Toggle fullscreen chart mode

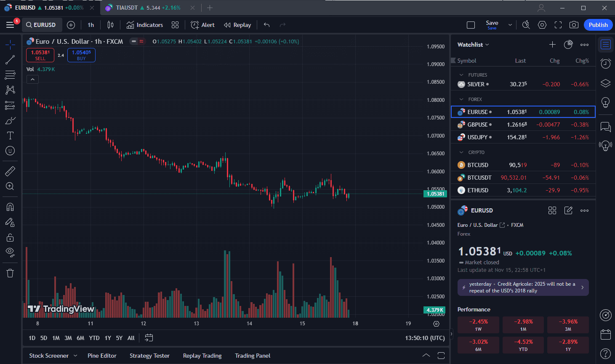coord(558,25)
